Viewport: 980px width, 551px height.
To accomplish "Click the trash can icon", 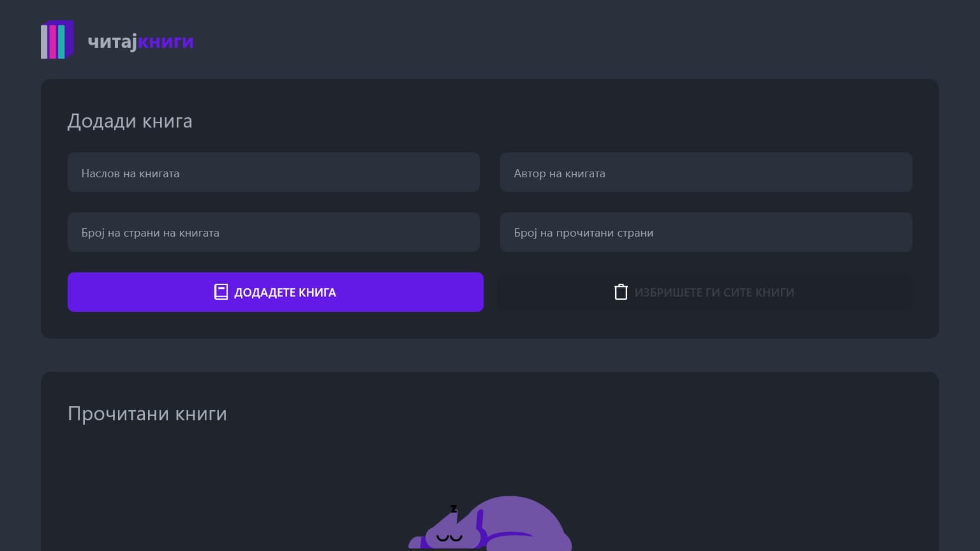I will click(x=621, y=292).
